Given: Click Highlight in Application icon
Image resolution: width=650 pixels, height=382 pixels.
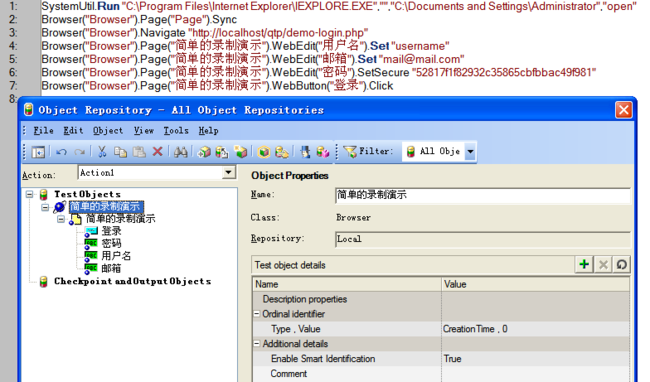Looking at the screenshot, I should [264, 152].
